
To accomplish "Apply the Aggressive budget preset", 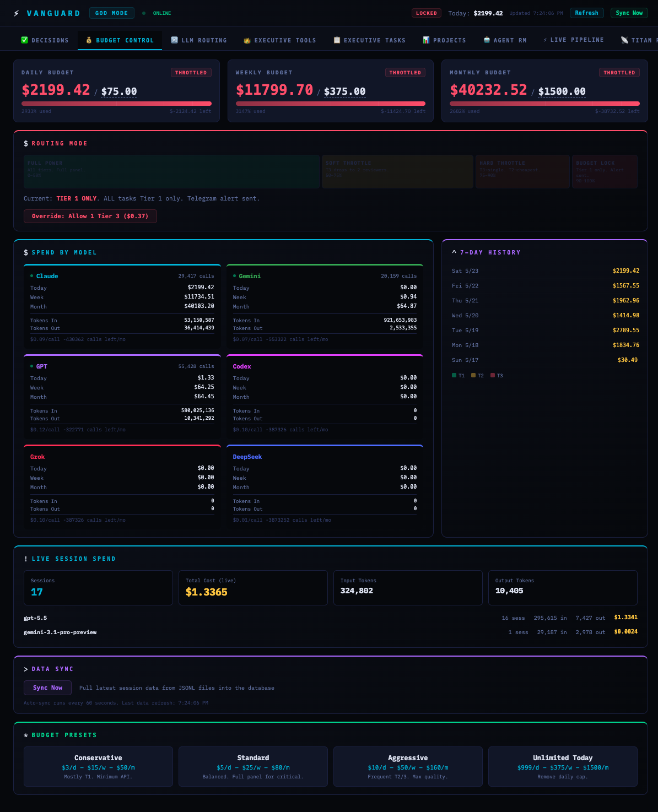I will tap(408, 766).
